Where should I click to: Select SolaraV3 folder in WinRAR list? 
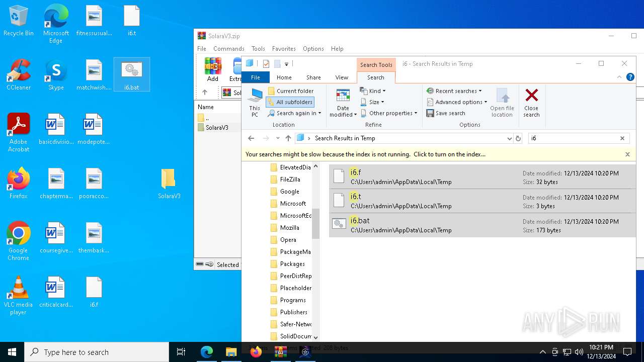217,128
